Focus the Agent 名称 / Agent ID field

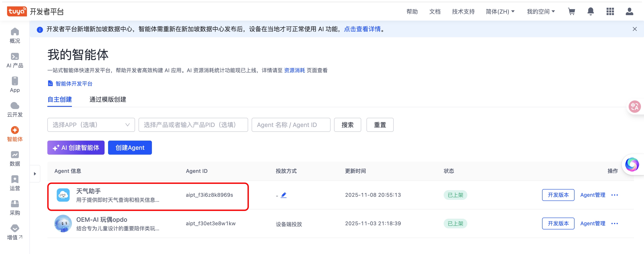click(291, 125)
